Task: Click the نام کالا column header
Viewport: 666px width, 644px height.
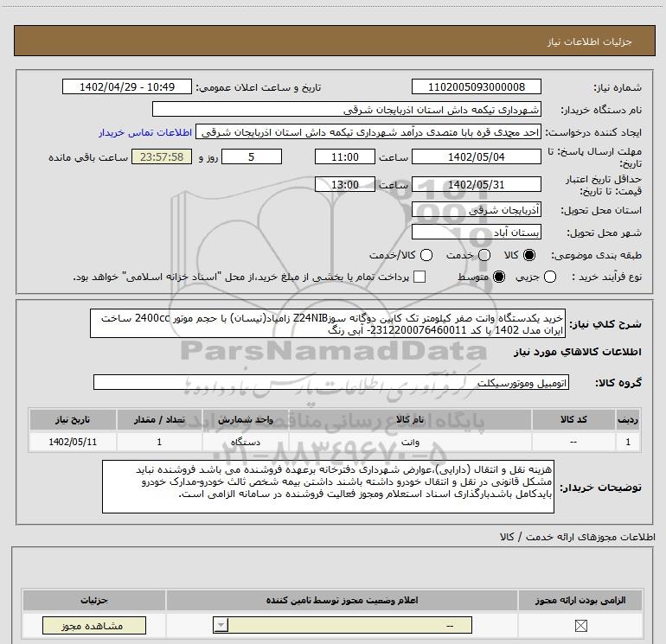Action: coord(410,420)
